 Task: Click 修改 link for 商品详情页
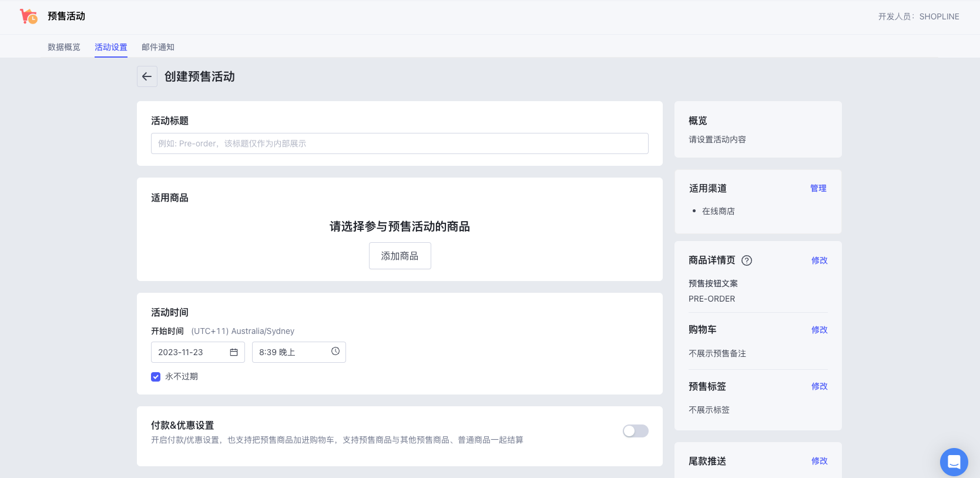pyautogui.click(x=819, y=260)
